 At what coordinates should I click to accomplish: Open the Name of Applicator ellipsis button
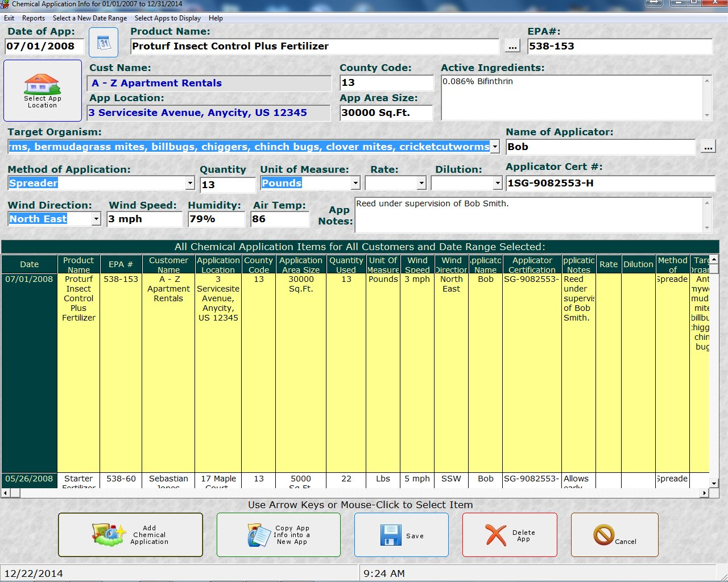coord(708,147)
